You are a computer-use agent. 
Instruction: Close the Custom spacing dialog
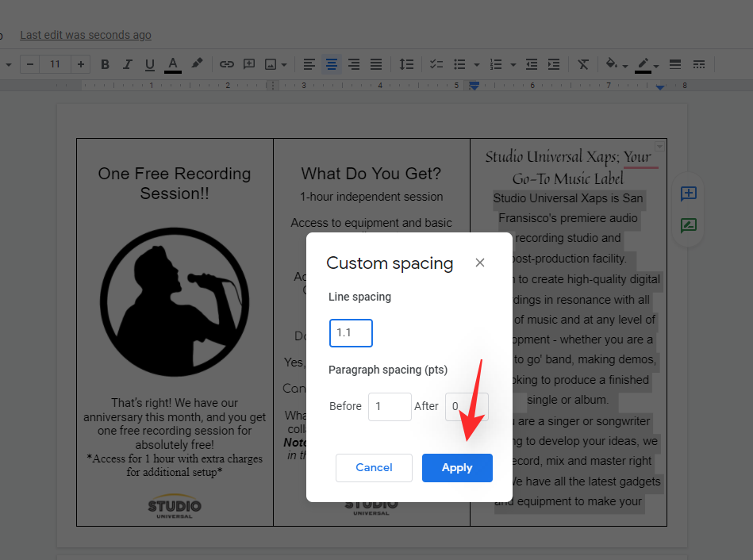480,263
